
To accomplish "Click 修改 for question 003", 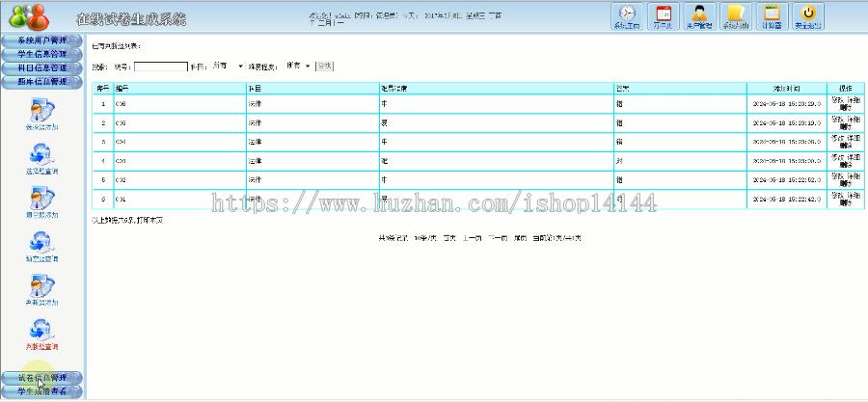I will coord(837,157).
